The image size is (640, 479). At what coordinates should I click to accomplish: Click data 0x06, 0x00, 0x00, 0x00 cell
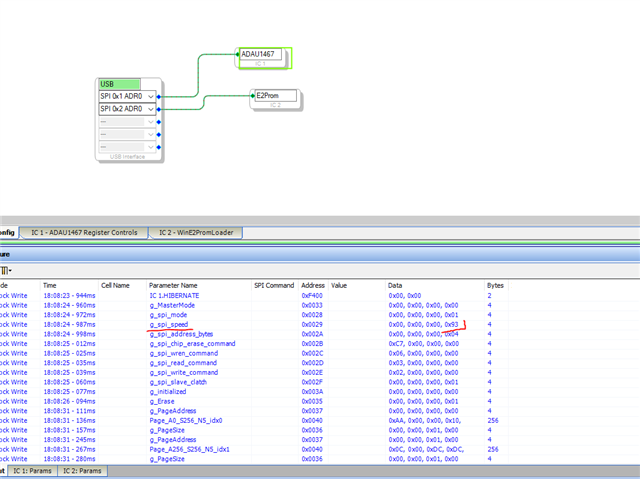[423, 353]
